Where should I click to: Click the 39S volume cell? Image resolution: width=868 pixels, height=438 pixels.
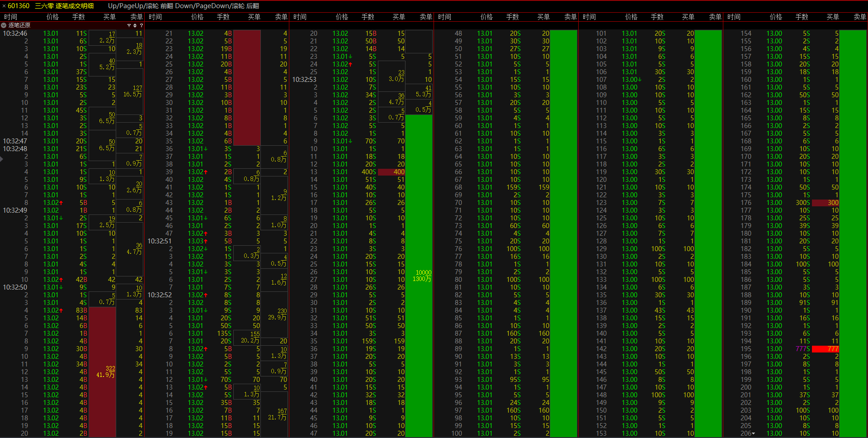[805, 226]
